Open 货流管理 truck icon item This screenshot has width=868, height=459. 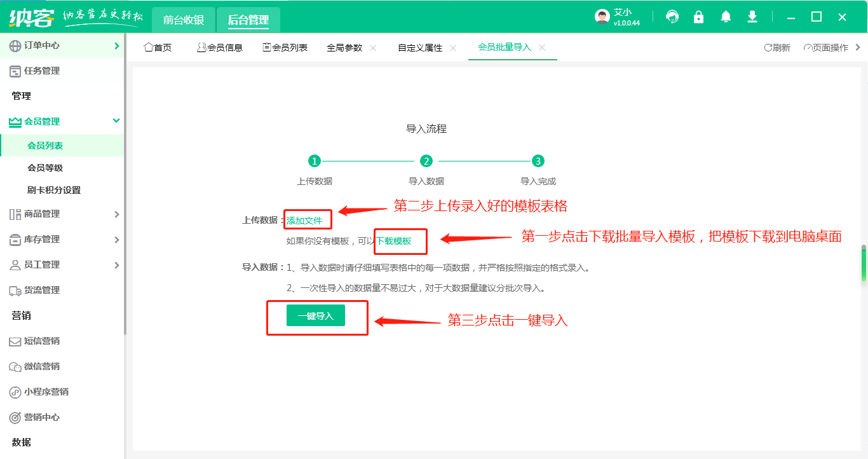point(42,291)
